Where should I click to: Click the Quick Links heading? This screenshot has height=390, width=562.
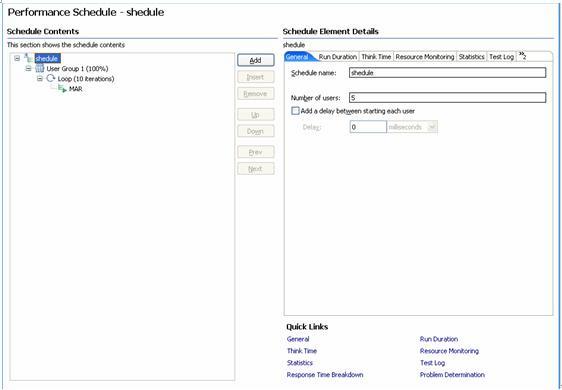point(307,327)
